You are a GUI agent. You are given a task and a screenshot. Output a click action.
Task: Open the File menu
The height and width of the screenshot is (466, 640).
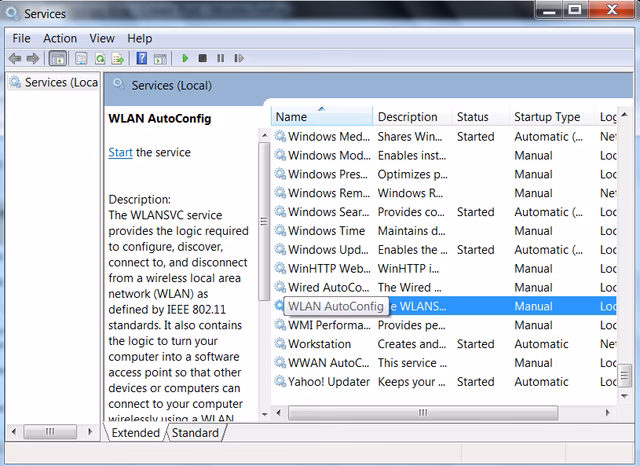click(21, 38)
